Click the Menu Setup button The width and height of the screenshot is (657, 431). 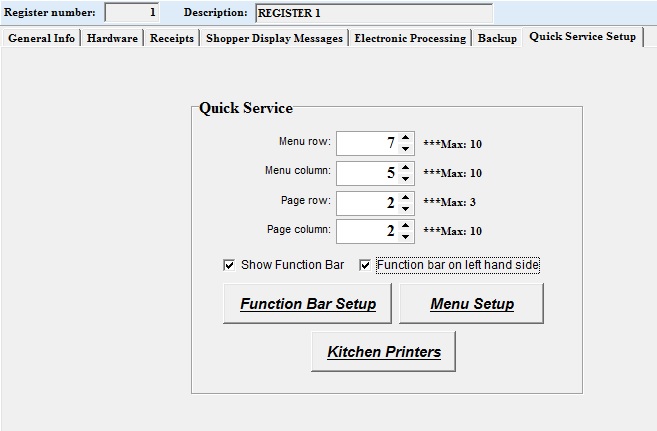coord(471,304)
